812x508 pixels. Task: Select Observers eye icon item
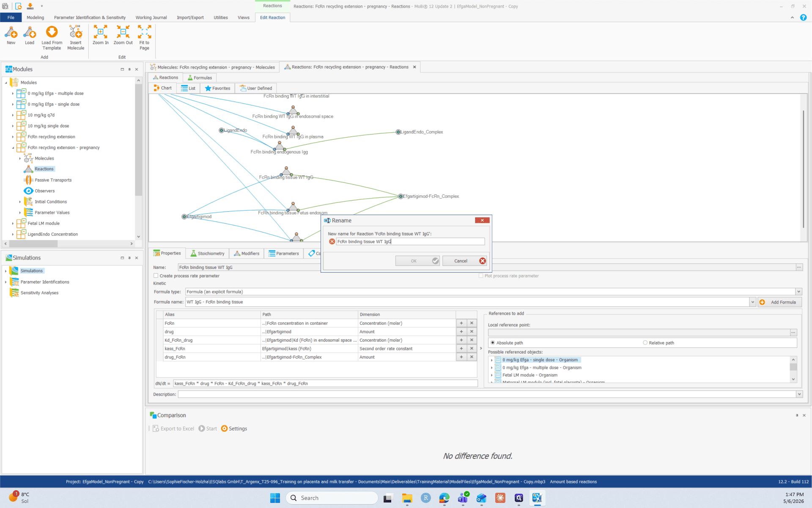pyautogui.click(x=28, y=191)
